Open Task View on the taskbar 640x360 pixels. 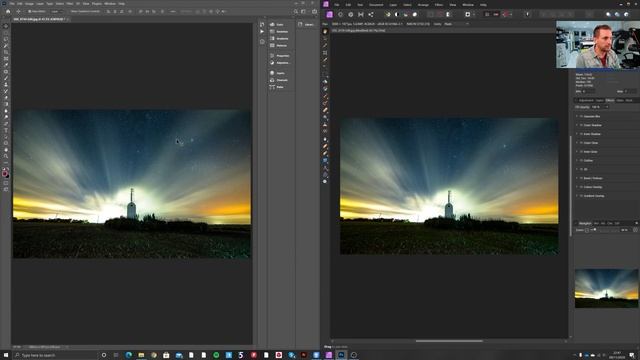(116, 355)
